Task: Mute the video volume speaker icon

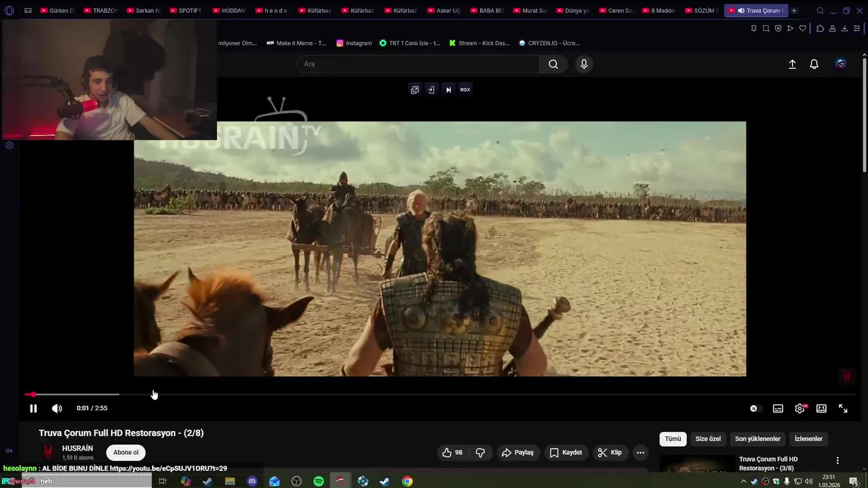Action: pyautogui.click(x=57, y=408)
